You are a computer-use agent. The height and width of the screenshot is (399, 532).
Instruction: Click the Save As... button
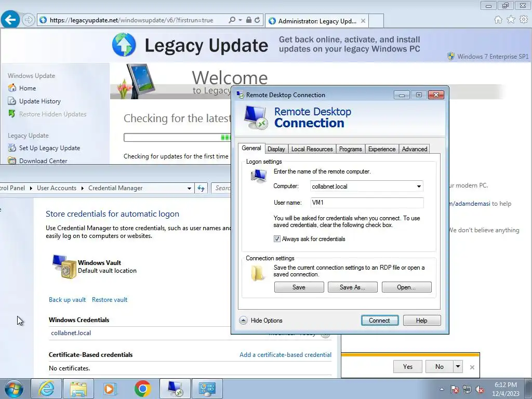point(353,287)
